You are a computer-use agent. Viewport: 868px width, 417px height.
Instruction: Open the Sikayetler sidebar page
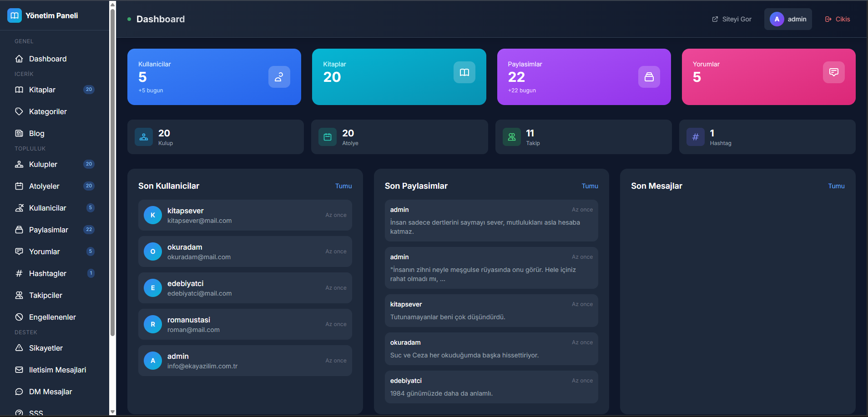(x=45, y=348)
